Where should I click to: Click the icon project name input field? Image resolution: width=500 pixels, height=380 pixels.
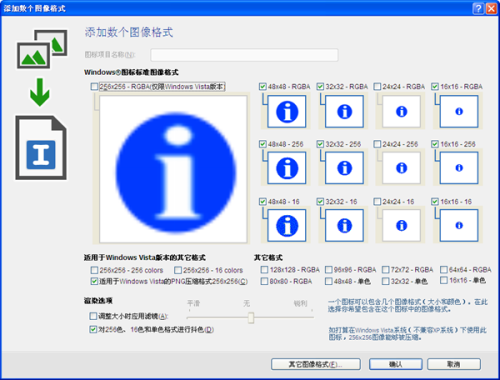coord(244,55)
